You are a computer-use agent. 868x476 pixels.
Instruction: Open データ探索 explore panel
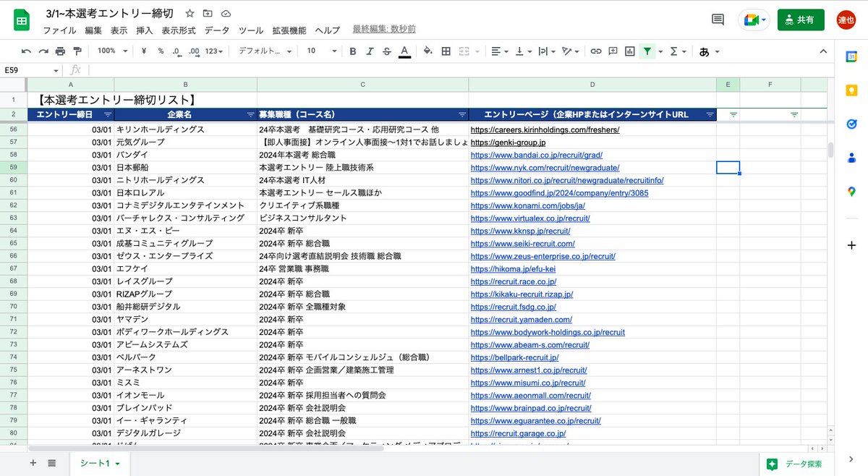click(x=794, y=464)
